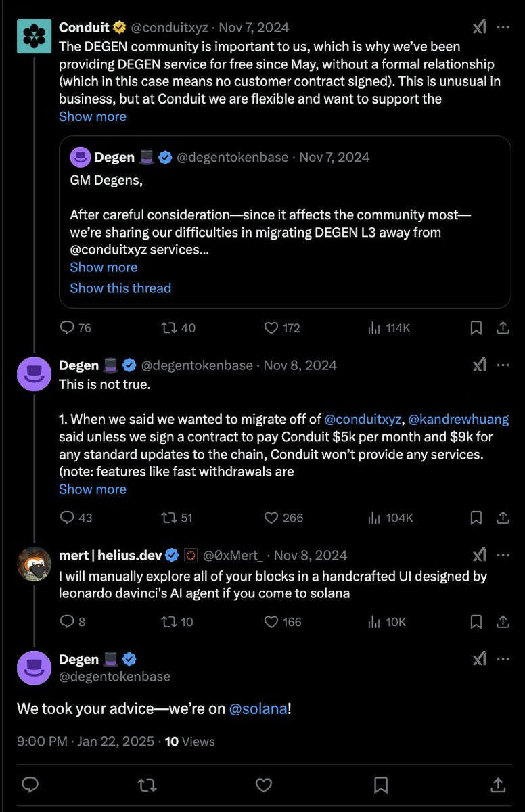Screen dimensions: 525x812
Task: Share Conduit's tweet via share icon
Action: click(x=503, y=328)
